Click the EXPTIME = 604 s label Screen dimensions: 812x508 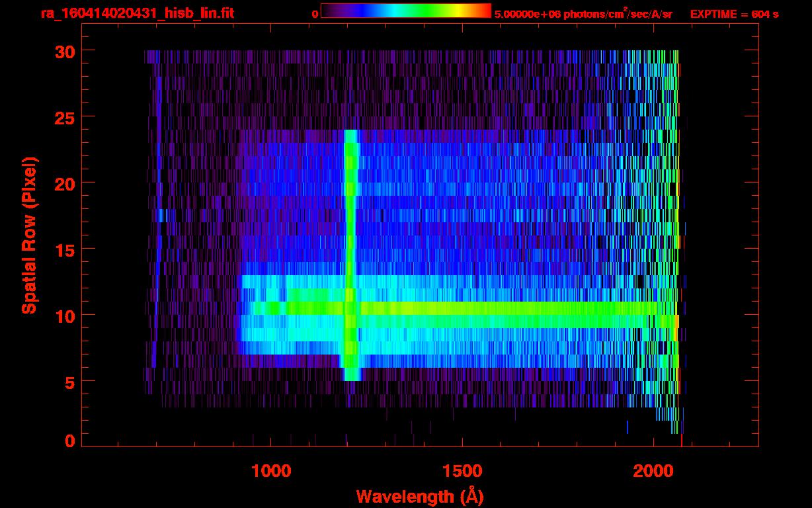[734, 14]
